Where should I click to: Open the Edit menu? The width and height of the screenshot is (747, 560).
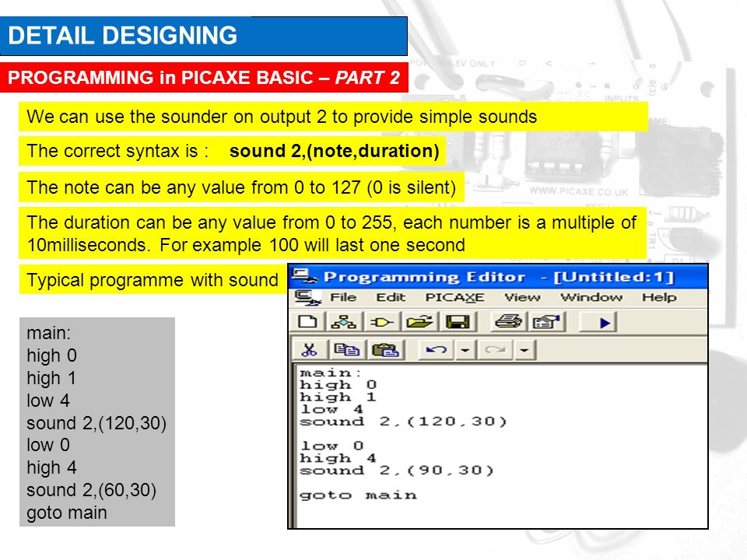coord(391,297)
